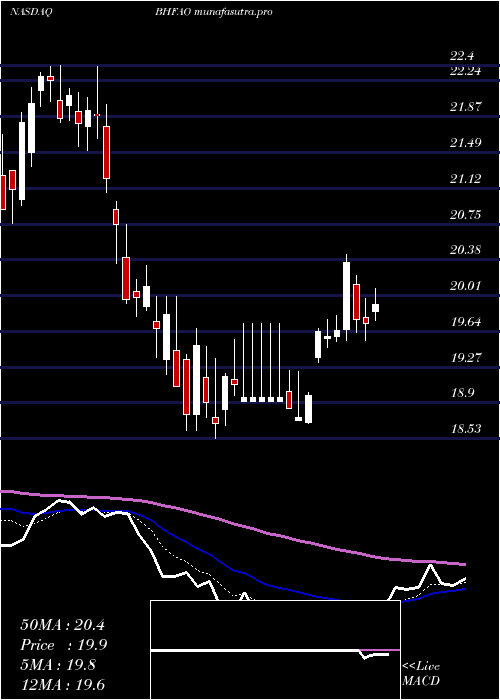Select the 18.53 price level label
The width and height of the screenshot is (500, 700).
click(466, 429)
